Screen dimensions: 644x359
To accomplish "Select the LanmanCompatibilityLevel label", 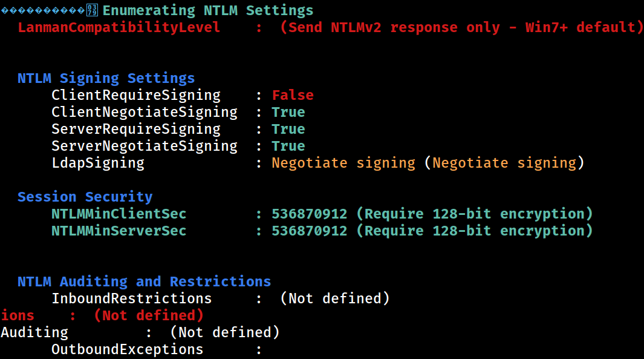I will (119, 28).
